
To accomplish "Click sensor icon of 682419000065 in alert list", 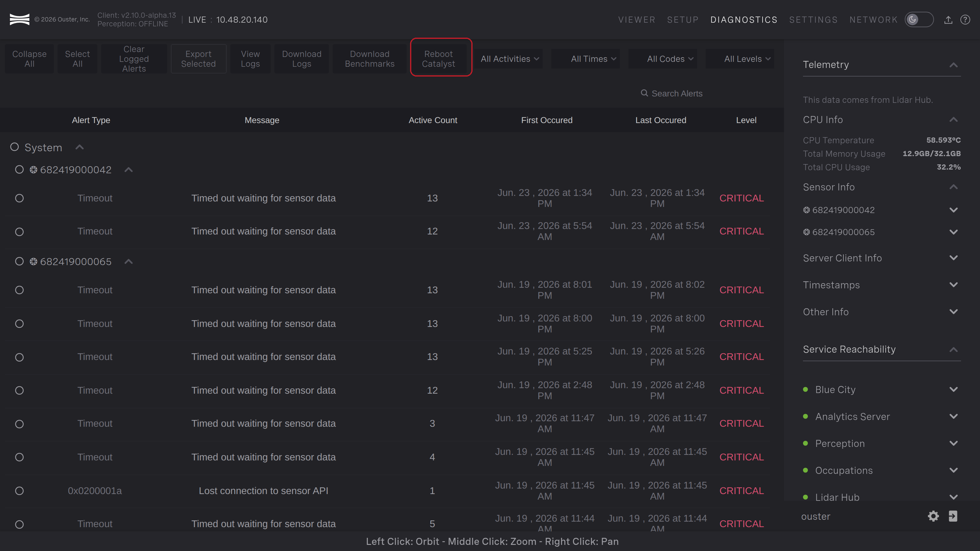I will (33, 262).
